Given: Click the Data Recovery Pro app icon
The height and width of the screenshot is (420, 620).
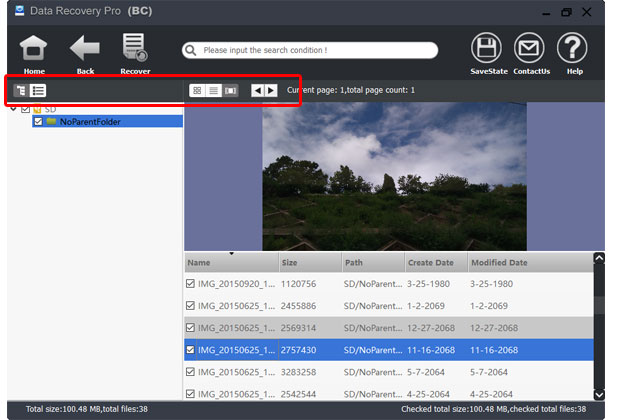Looking at the screenshot, I should point(19,11).
